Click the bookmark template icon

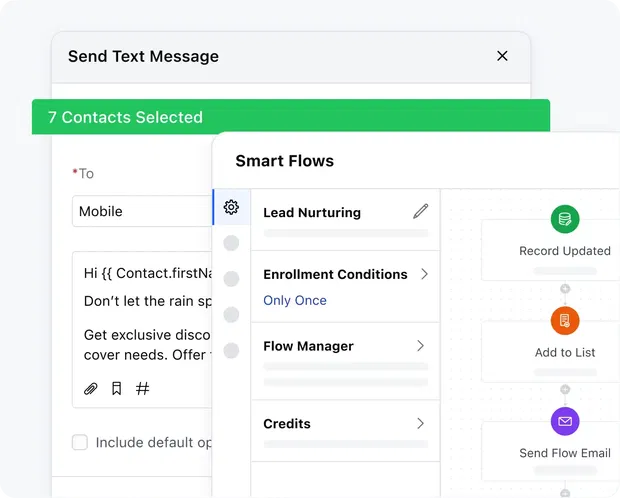click(117, 388)
